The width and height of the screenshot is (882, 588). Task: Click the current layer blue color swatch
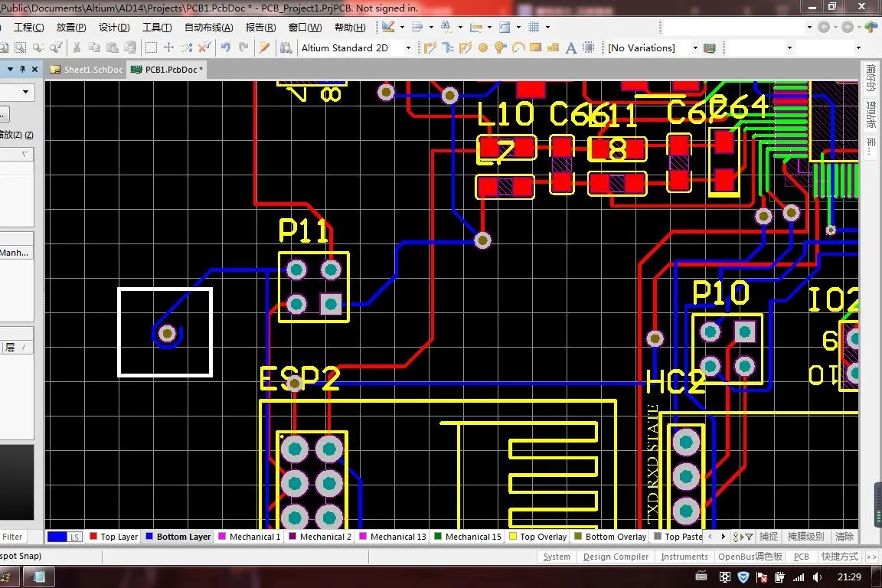[57, 537]
